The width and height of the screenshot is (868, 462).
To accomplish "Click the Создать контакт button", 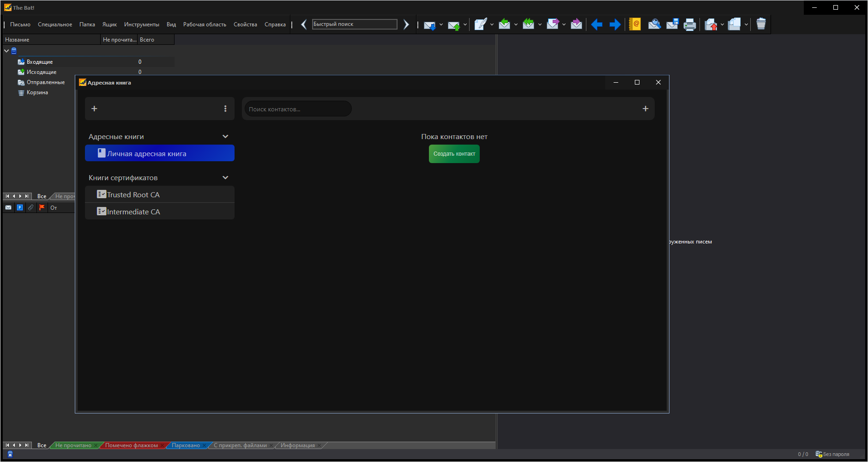I will [x=454, y=154].
